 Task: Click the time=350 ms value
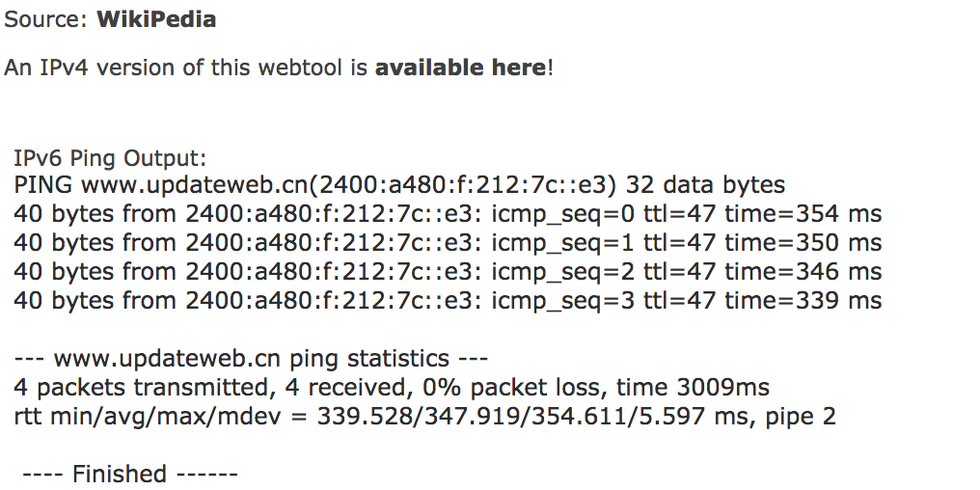(x=803, y=243)
